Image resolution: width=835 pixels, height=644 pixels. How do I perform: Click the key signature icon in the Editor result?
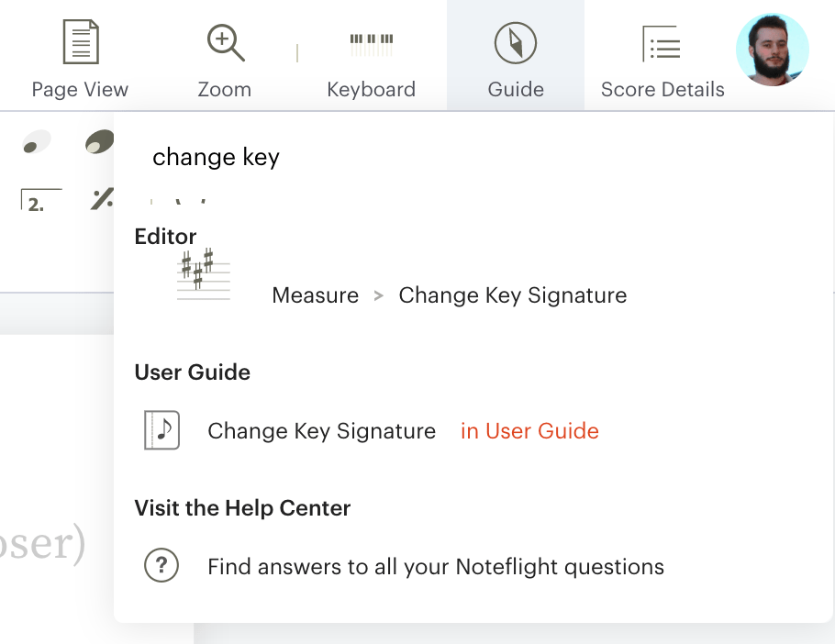tap(202, 273)
